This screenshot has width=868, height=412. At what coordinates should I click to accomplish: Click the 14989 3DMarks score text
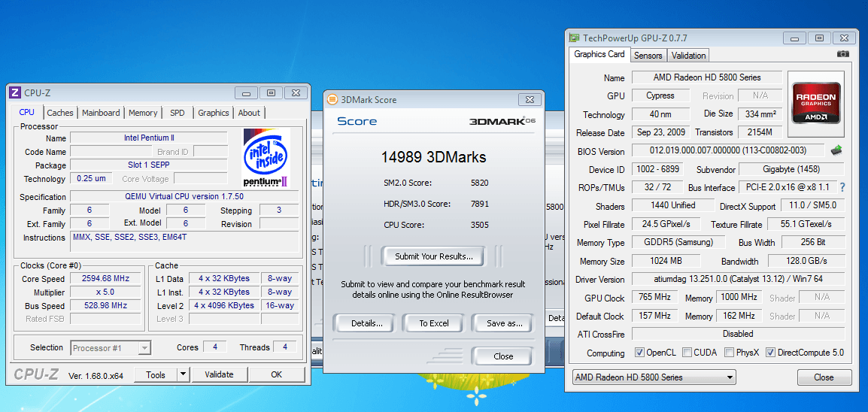433,157
